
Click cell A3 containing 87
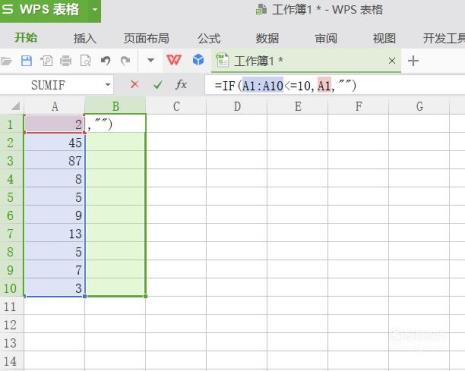[55, 161]
